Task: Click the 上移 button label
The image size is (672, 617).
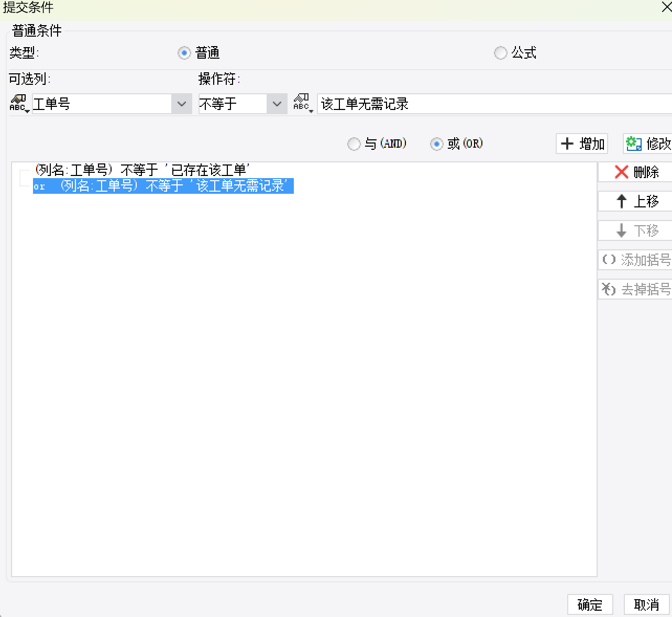Action: tap(646, 201)
